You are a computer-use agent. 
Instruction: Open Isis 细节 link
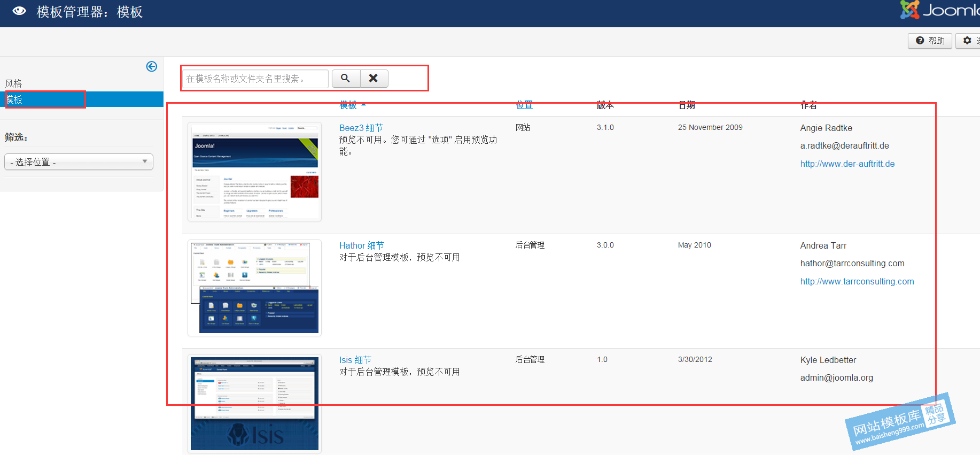(x=355, y=360)
